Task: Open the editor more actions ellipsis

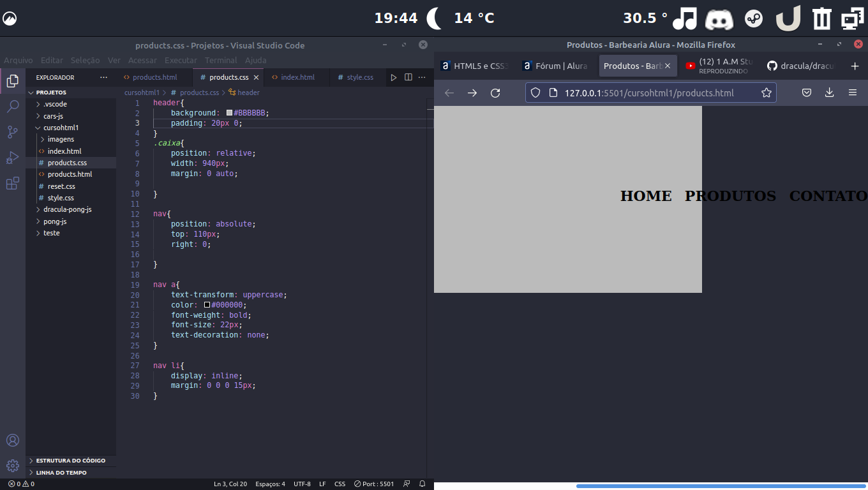Action: [422, 77]
